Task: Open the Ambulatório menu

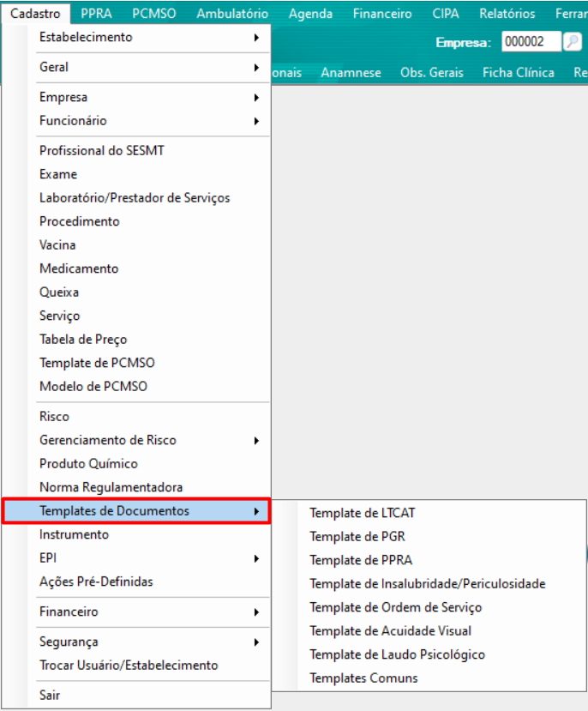Action: pos(232,14)
